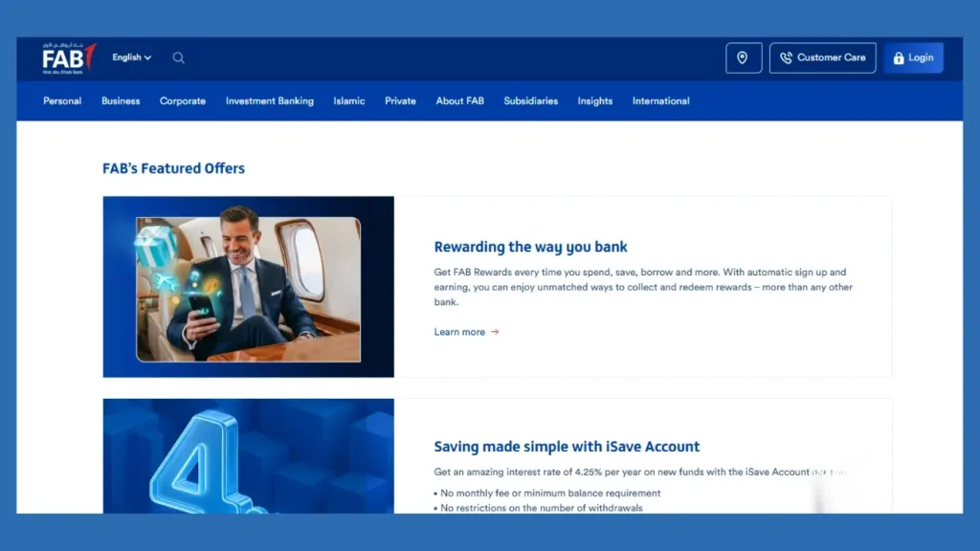The height and width of the screenshot is (551, 980).
Task: Select the Corporate menu item
Action: (x=183, y=101)
